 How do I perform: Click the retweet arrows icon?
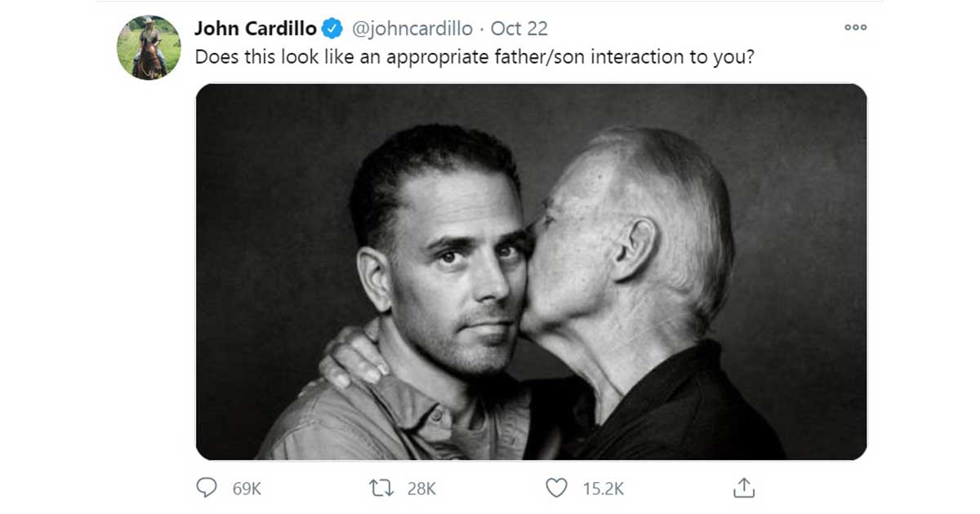click(x=382, y=488)
